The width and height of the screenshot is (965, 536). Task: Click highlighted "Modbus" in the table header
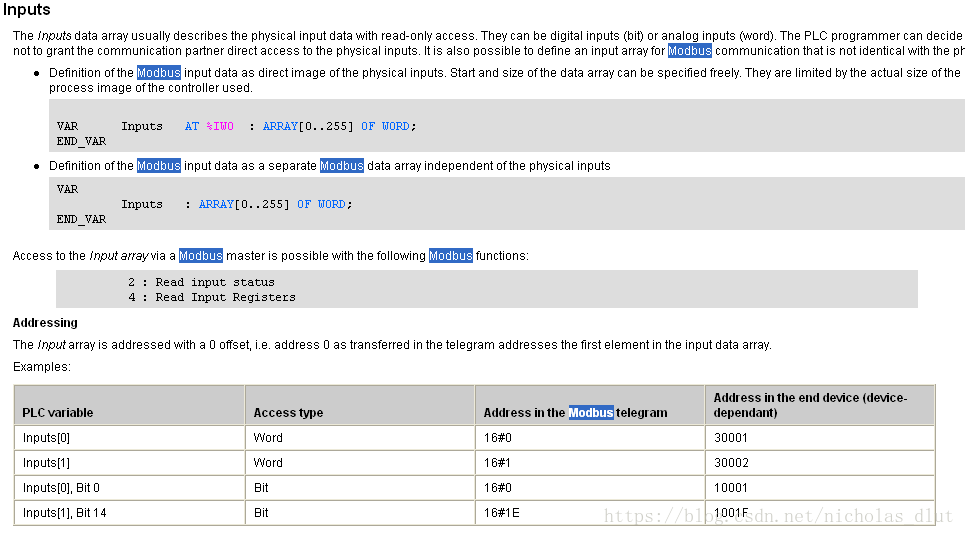[x=591, y=412]
